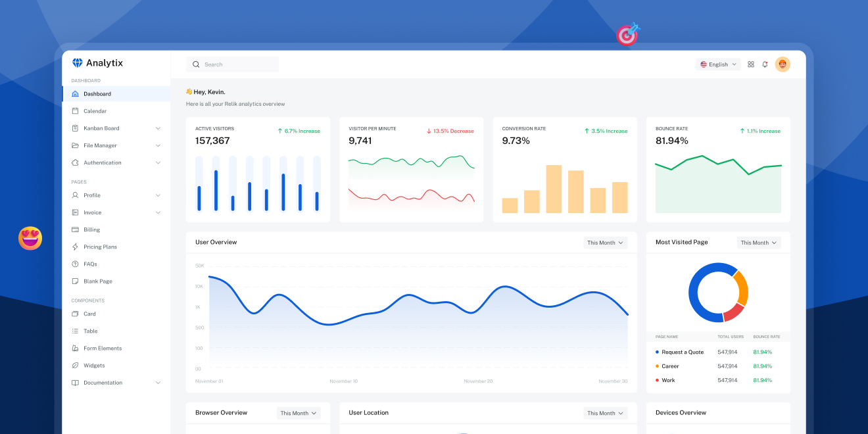Click the 157,367 active visitors value
868x434 pixels.
(212, 141)
